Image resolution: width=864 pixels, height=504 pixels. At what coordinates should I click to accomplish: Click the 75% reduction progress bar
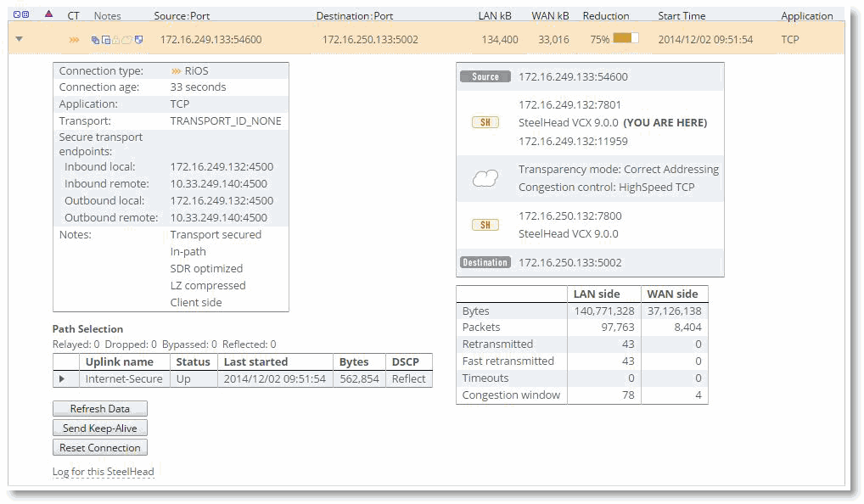pyautogui.click(x=626, y=39)
